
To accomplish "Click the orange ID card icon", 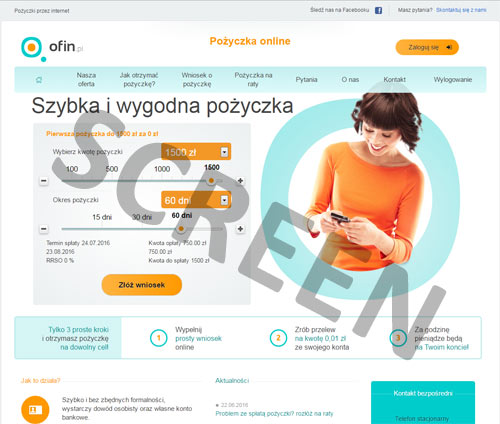I will 35,410.
